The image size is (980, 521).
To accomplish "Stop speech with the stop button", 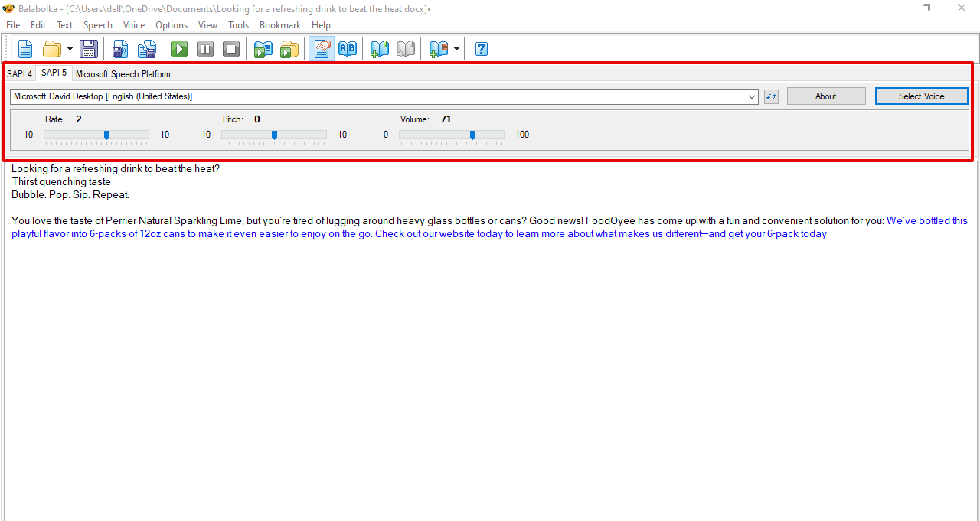I will pos(231,49).
